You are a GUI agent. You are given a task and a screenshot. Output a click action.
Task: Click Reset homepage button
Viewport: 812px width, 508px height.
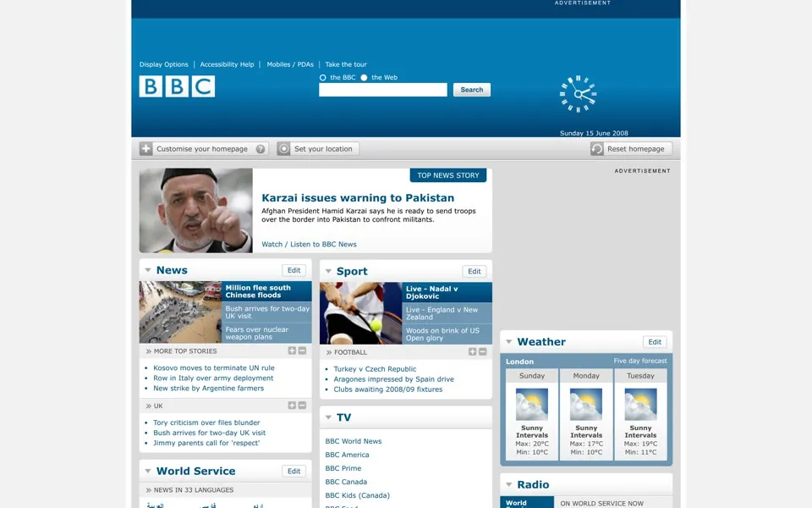click(x=631, y=149)
